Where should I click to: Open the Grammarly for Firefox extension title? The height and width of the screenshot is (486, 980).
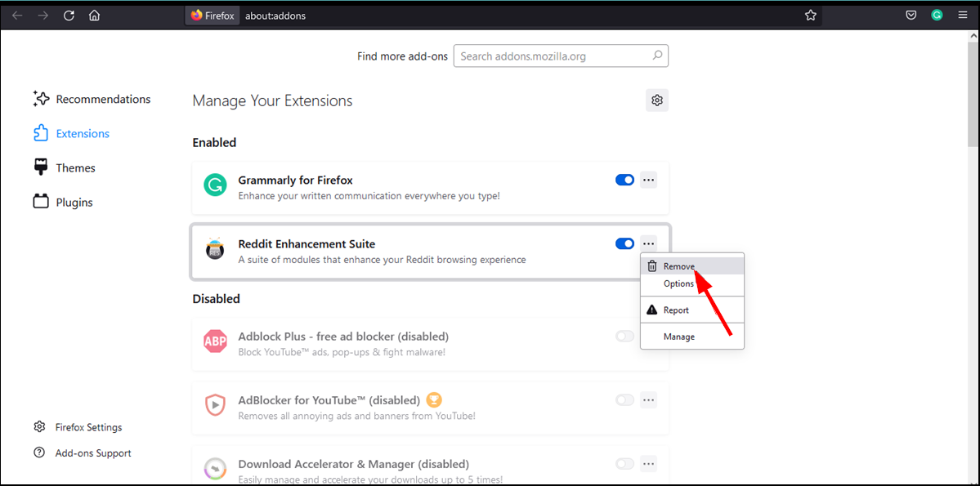point(296,180)
